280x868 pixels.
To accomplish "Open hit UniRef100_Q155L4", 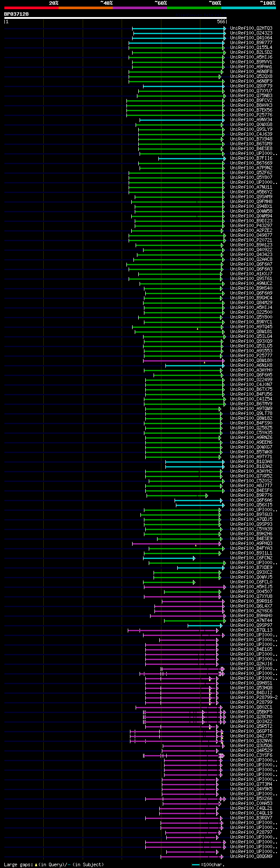I will click(x=251, y=48).
